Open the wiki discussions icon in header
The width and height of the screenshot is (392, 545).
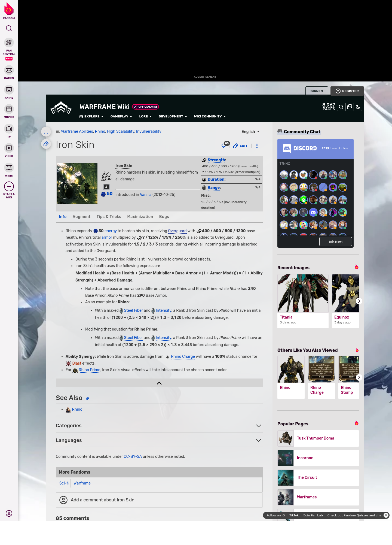[350, 107]
